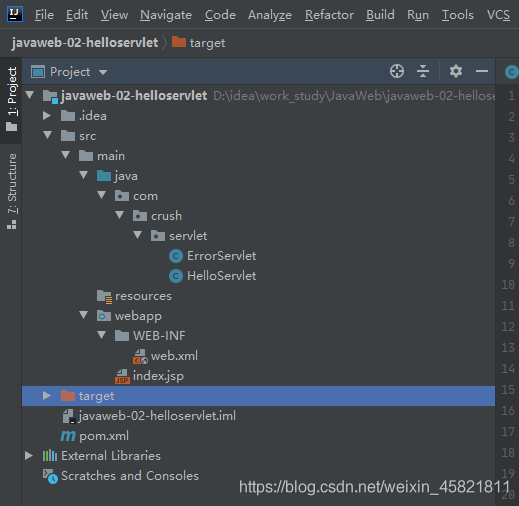Click the Collapse All icon in Project panel
The height and width of the screenshot is (506, 519).
point(423,71)
